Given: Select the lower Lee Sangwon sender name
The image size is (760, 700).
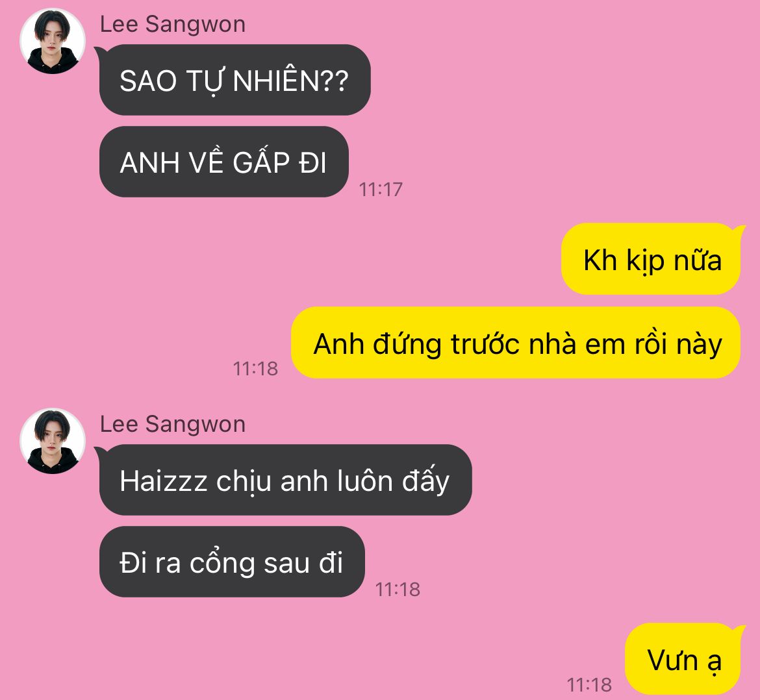Looking at the screenshot, I should pyautogui.click(x=173, y=424).
